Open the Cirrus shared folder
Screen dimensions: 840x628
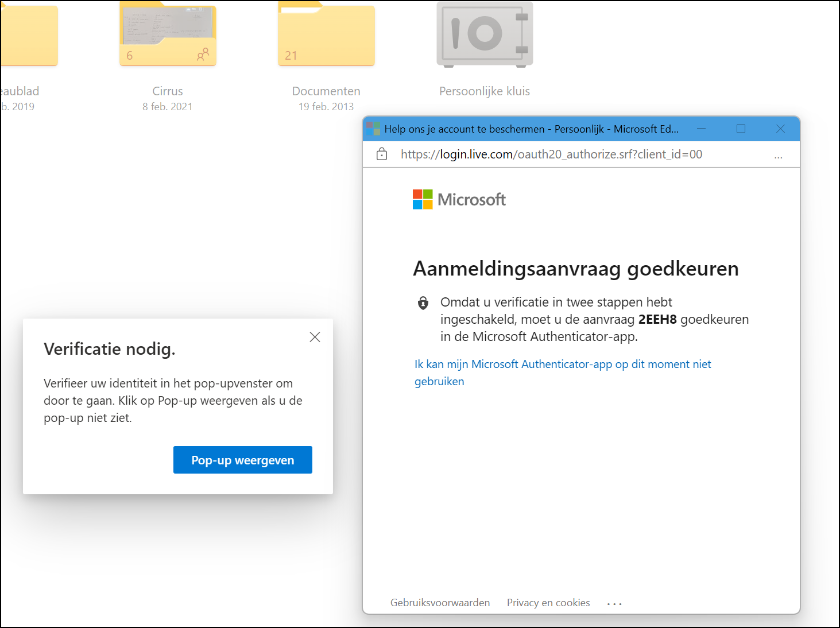click(x=168, y=33)
